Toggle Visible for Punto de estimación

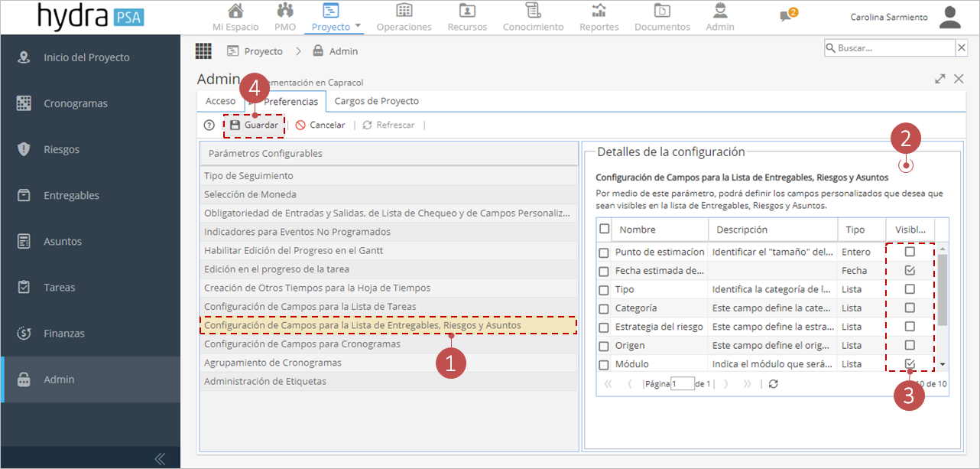[x=910, y=252]
